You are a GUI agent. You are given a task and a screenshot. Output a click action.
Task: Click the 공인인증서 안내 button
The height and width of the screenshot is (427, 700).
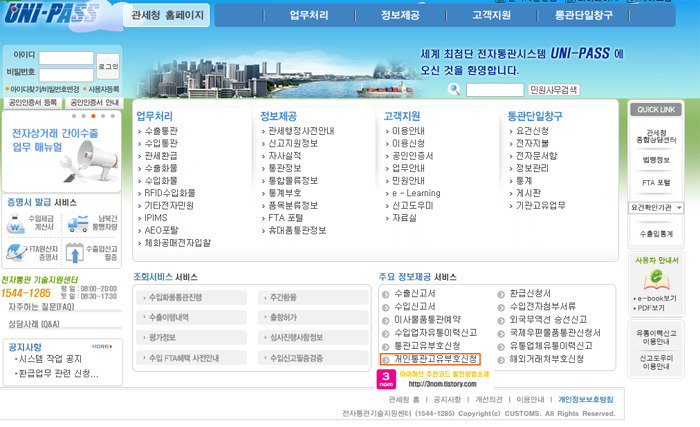click(x=94, y=103)
